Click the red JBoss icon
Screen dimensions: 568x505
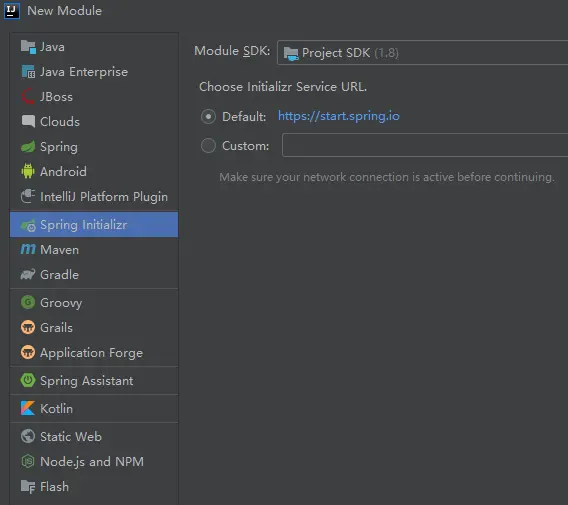pos(28,97)
